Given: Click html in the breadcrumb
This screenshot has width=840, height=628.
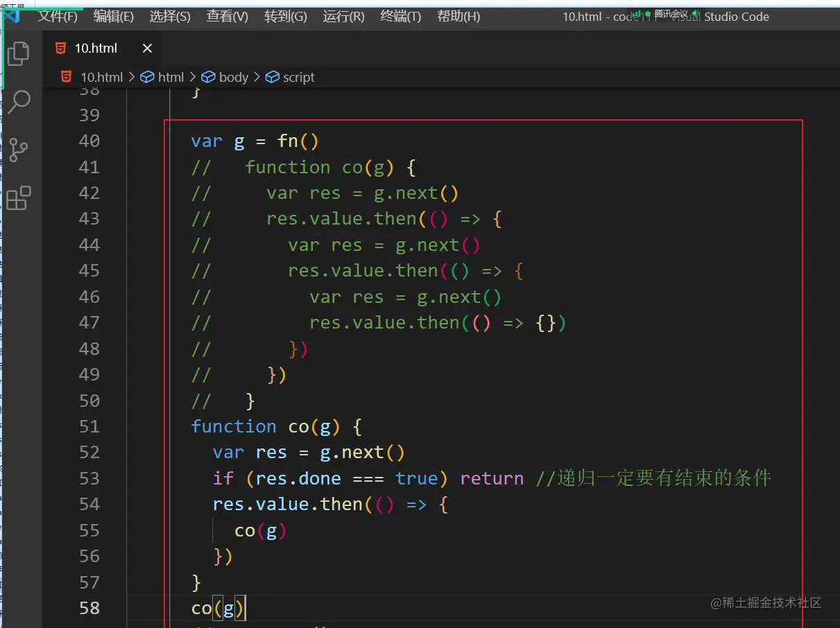Looking at the screenshot, I should tap(171, 77).
